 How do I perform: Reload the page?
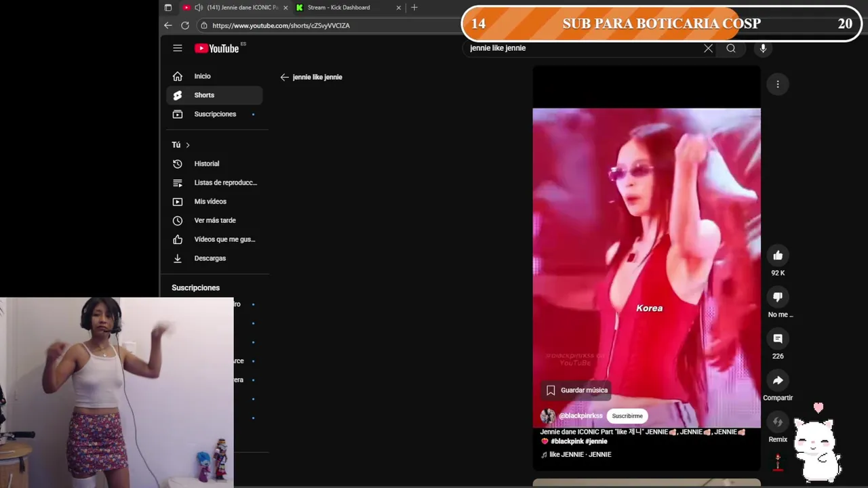[185, 25]
